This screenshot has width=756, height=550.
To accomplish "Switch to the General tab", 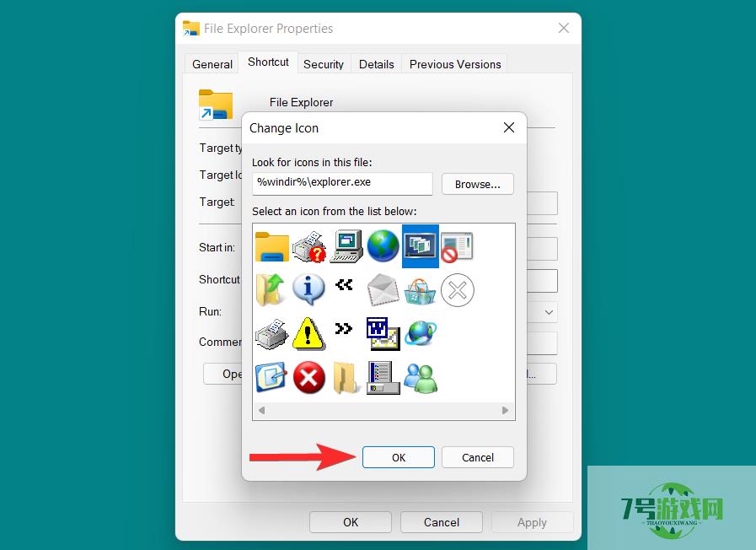I will [212, 64].
